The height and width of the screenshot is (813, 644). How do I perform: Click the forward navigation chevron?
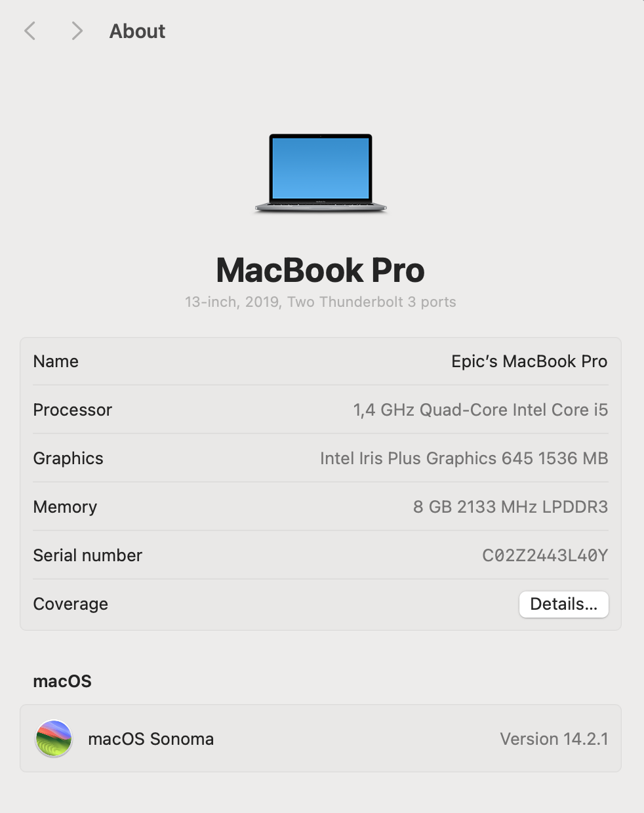(77, 31)
